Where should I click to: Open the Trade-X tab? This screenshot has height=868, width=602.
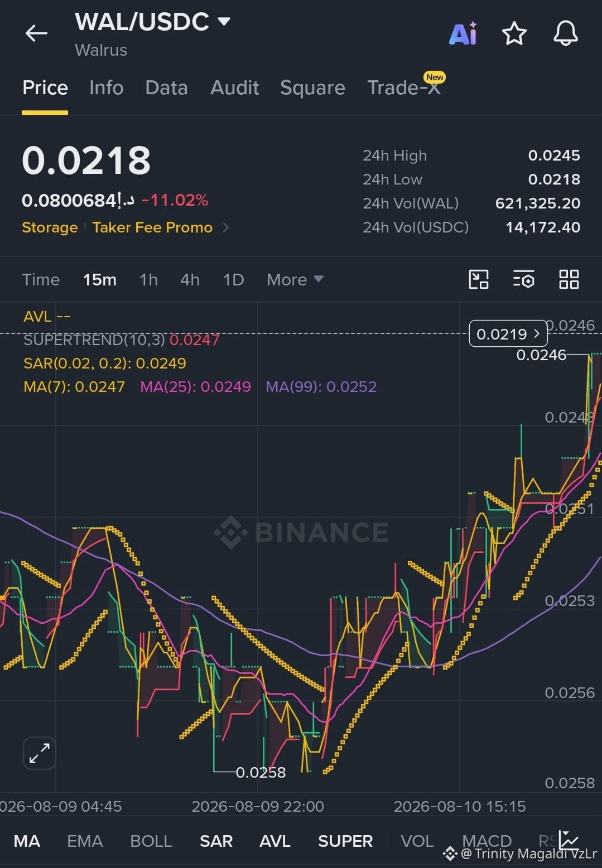(x=404, y=88)
